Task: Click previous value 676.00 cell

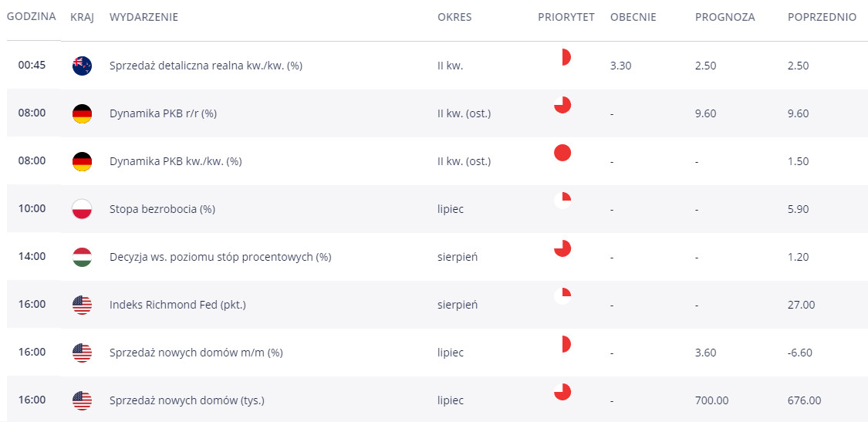Action: click(804, 400)
